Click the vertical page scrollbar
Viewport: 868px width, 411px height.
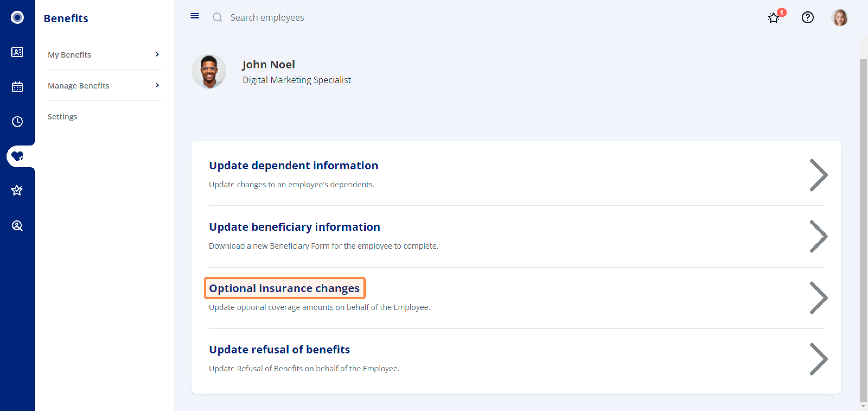coord(863,229)
